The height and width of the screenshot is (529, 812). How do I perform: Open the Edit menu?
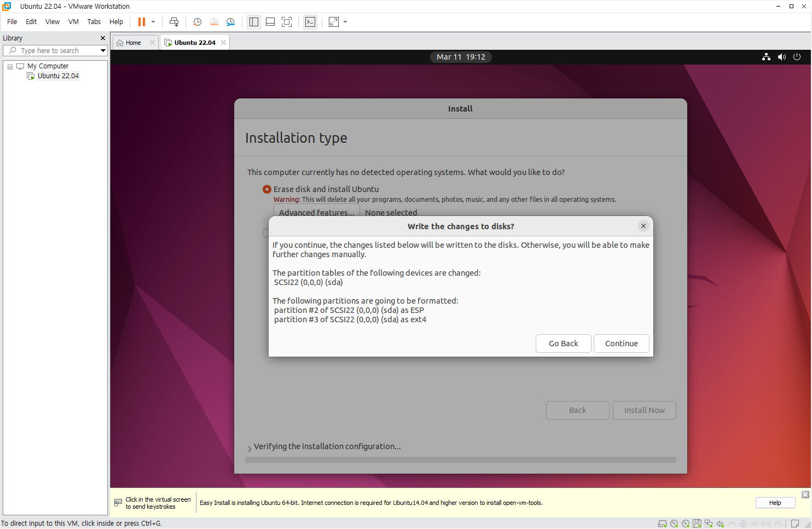pyautogui.click(x=31, y=22)
